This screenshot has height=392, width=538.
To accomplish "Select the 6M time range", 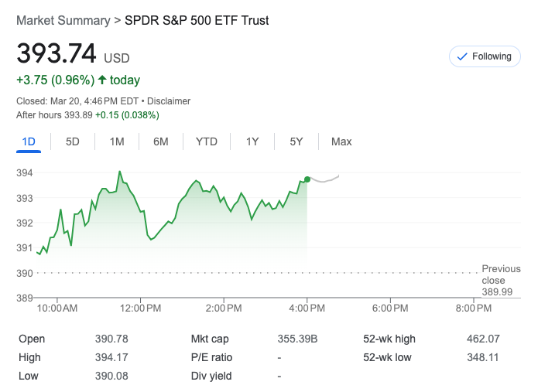I will pos(161,141).
